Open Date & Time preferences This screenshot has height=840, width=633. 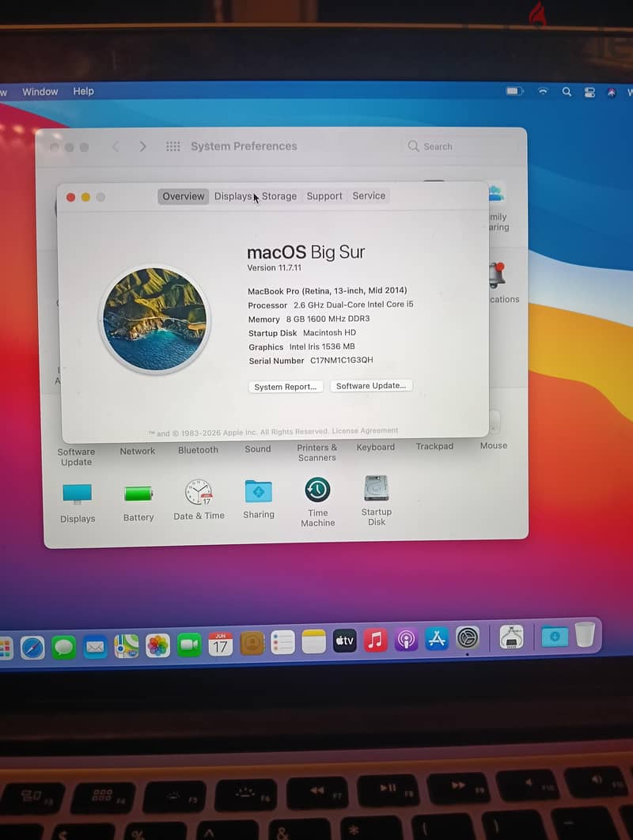tap(199, 492)
